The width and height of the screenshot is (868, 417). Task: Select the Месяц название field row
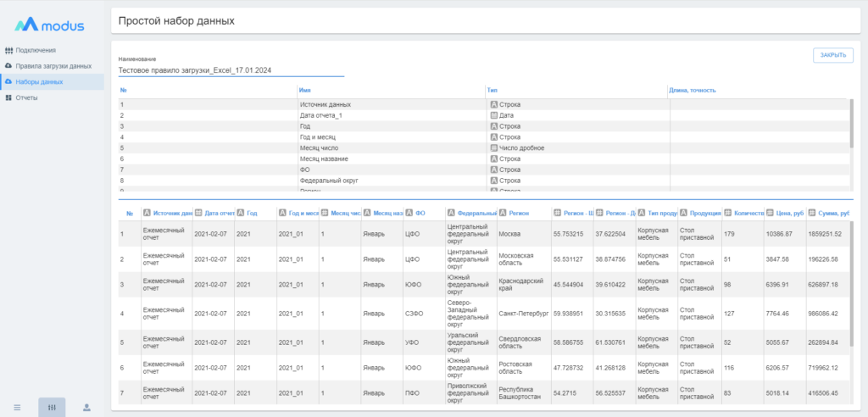click(482, 159)
